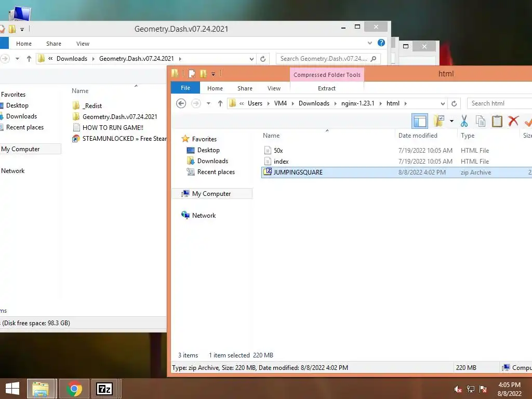
Task: Select the 50x HTML file
Action: [278, 150]
